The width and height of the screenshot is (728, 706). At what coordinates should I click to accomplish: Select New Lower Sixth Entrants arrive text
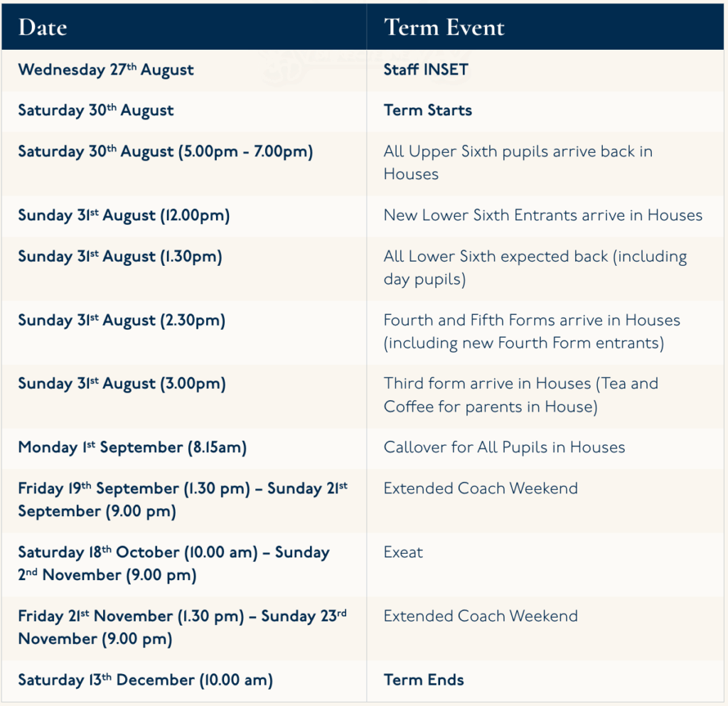tap(542, 215)
